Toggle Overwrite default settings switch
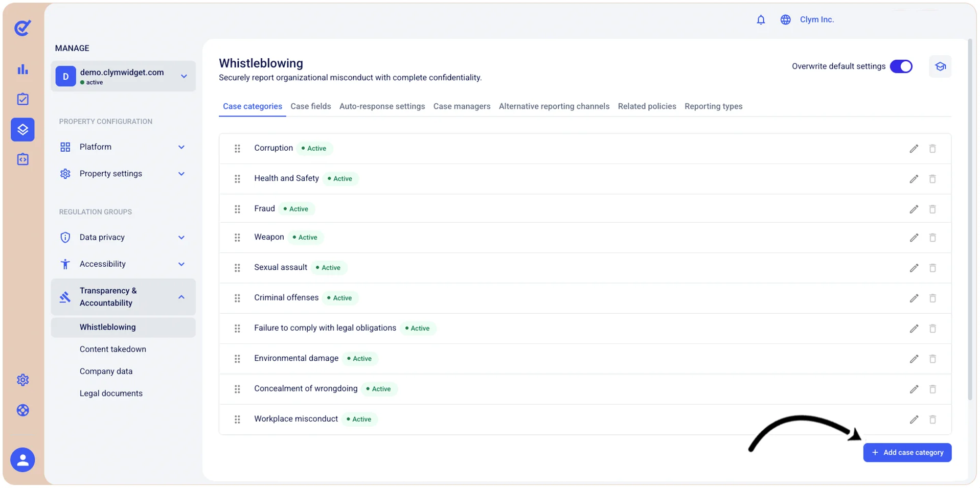 pos(901,66)
